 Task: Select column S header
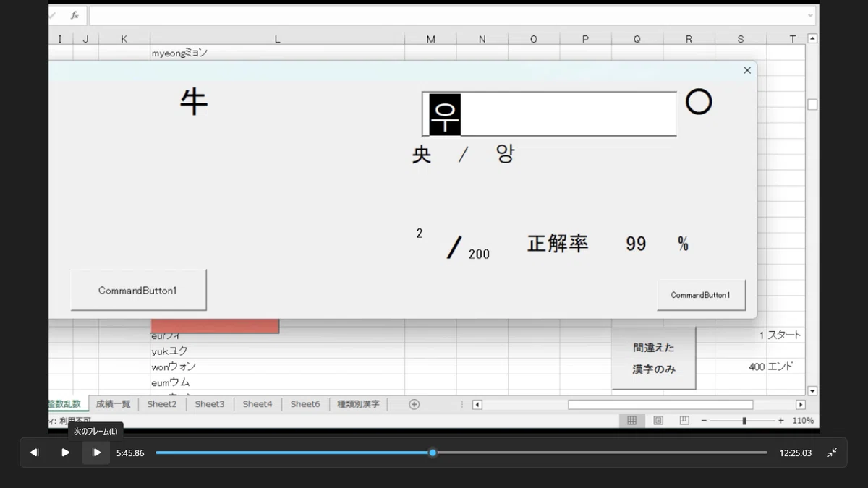[741, 39]
